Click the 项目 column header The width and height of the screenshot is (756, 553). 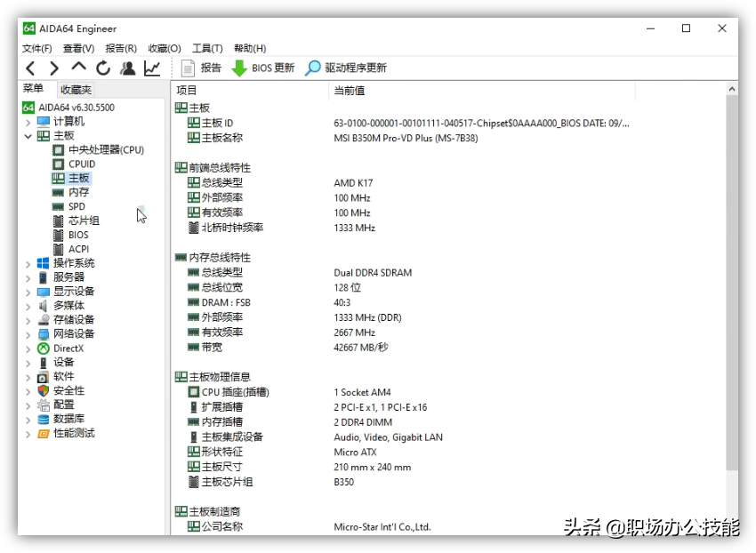250,91
